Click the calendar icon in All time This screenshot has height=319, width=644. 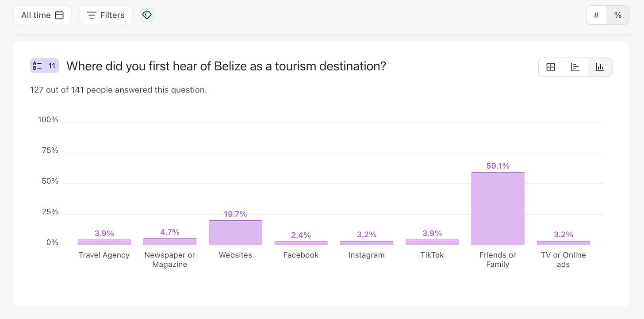[x=59, y=15]
